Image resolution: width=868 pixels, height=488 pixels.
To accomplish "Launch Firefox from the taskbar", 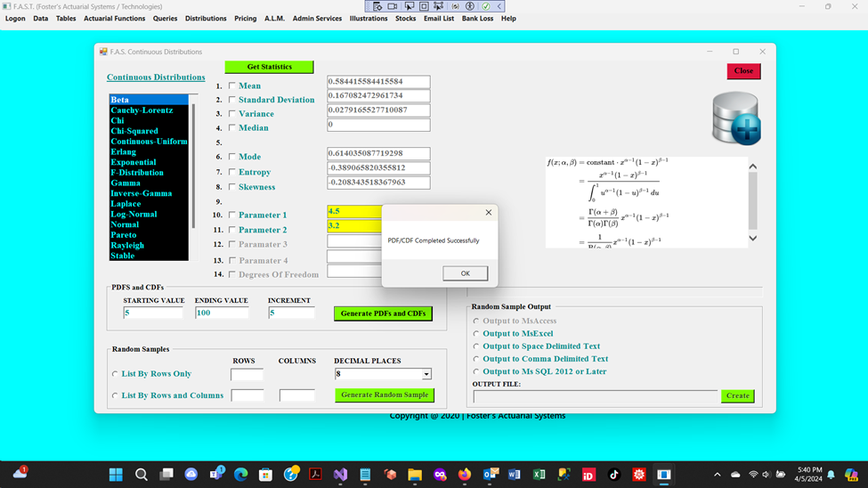I will coord(464,476).
